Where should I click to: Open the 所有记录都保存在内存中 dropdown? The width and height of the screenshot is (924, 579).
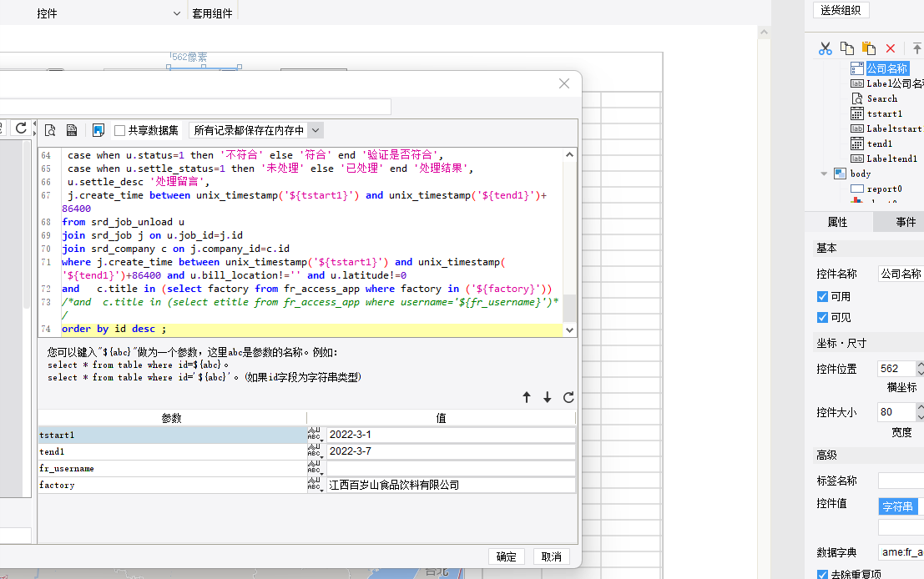315,130
